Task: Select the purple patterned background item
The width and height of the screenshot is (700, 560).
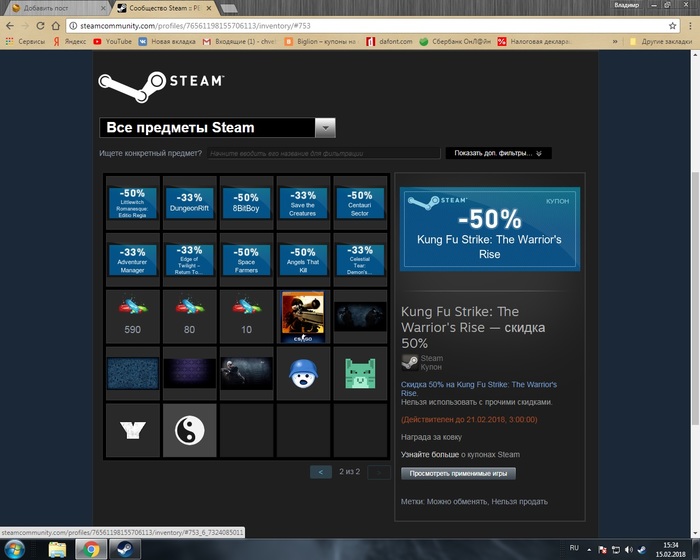Action: [x=189, y=373]
